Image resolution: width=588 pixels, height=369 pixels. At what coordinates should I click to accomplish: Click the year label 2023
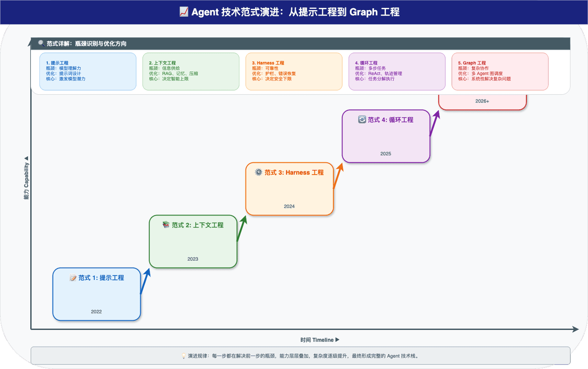tap(193, 259)
